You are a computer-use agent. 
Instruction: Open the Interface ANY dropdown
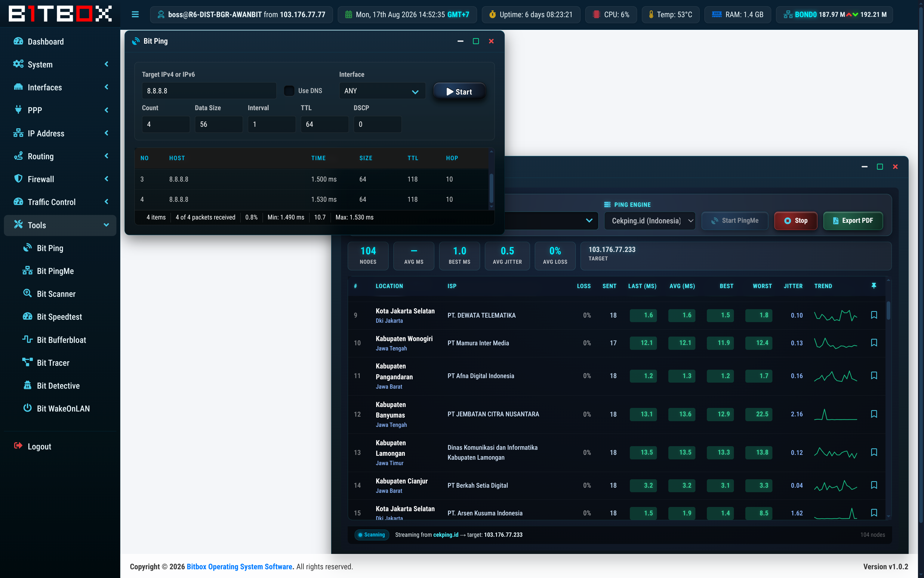pyautogui.click(x=382, y=91)
